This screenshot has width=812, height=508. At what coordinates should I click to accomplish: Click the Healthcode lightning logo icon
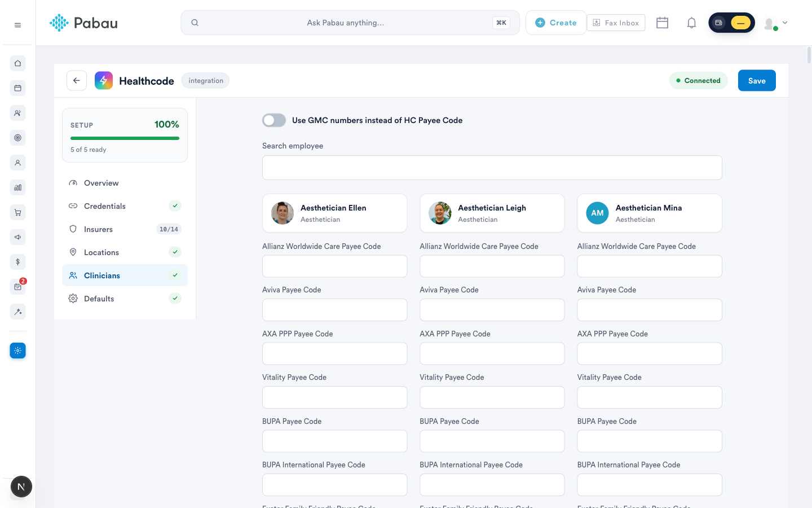pyautogui.click(x=104, y=81)
